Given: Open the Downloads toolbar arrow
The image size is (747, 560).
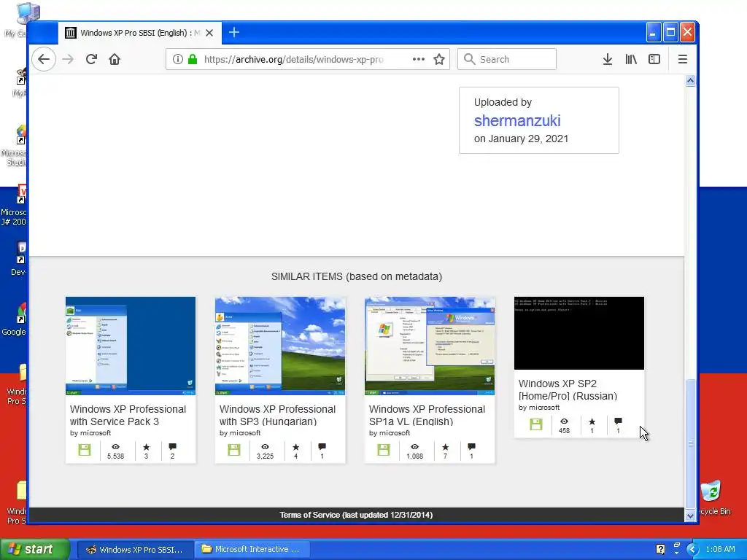Looking at the screenshot, I should (608, 60).
